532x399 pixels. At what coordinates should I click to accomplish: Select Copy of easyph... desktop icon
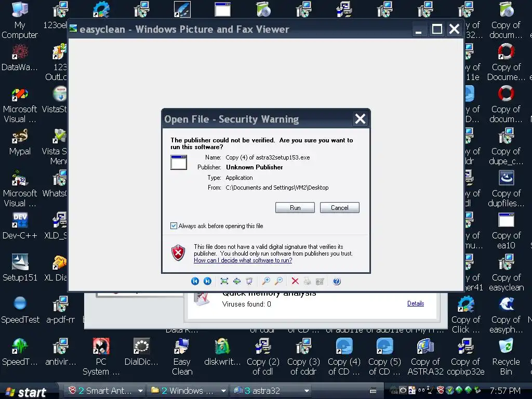(x=506, y=315)
